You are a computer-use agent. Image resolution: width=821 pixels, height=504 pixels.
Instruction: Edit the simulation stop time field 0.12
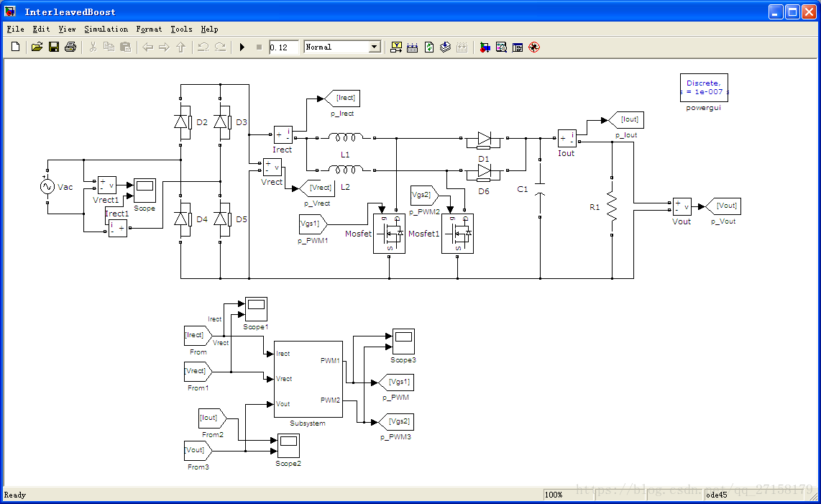pos(283,47)
